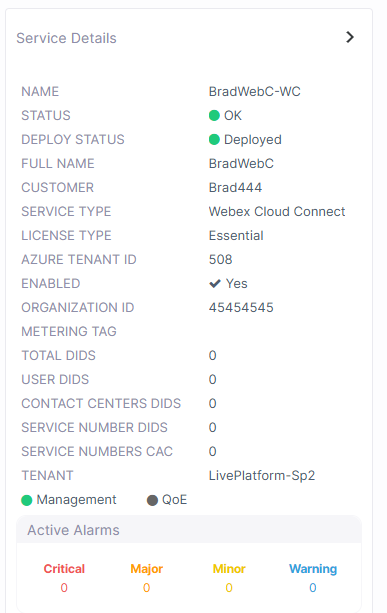
Task: Click the green OK status dot
Action: pos(214,115)
